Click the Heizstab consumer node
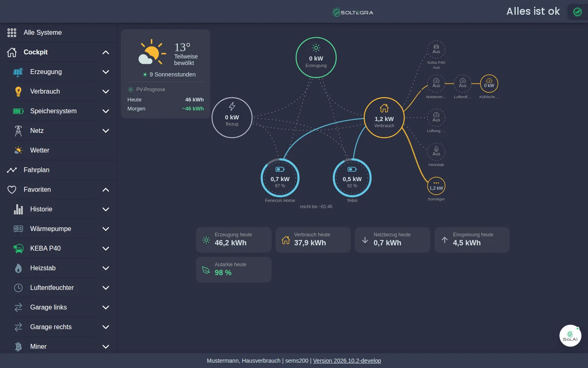Screen dimensions: 588x368 (436, 152)
